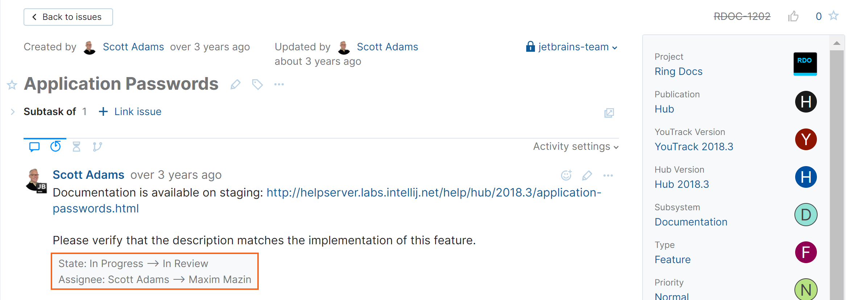Give a thumbs up to the issue
The height and width of the screenshot is (300, 868).
click(x=794, y=16)
